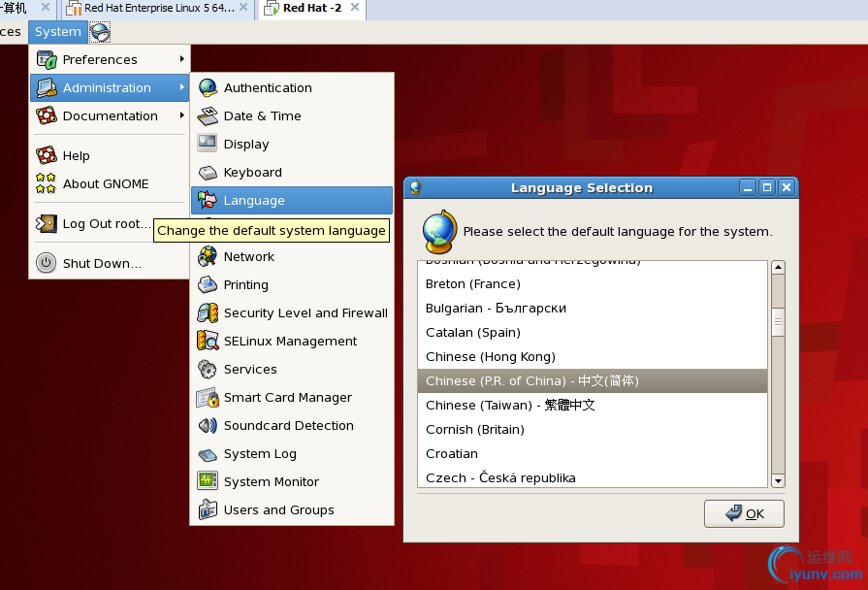This screenshot has height=590, width=868.
Task: Click the Soundcard Detection speaker icon
Action: tap(208, 425)
